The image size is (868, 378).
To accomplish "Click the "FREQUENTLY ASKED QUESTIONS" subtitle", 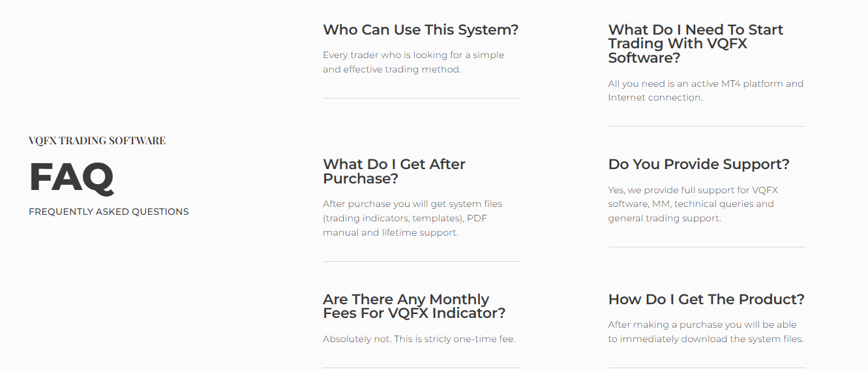I will pyautogui.click(x=109, y=212).
